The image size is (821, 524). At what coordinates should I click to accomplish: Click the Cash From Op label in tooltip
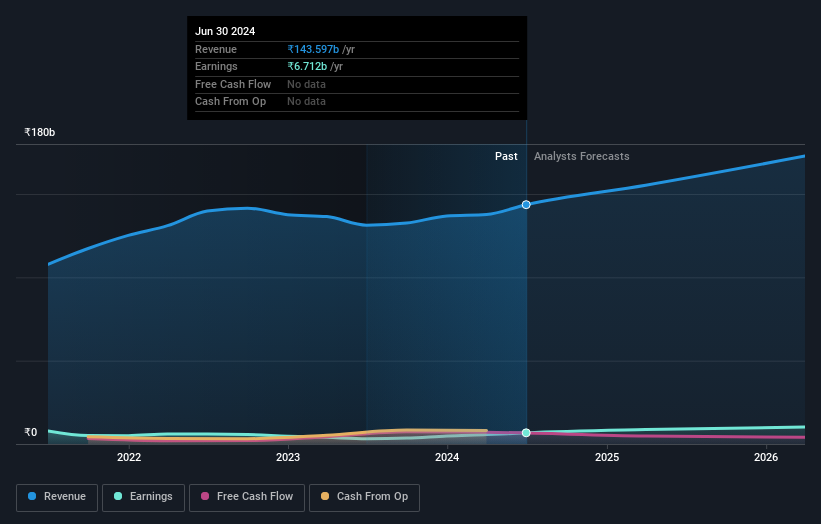click(230, 102)
